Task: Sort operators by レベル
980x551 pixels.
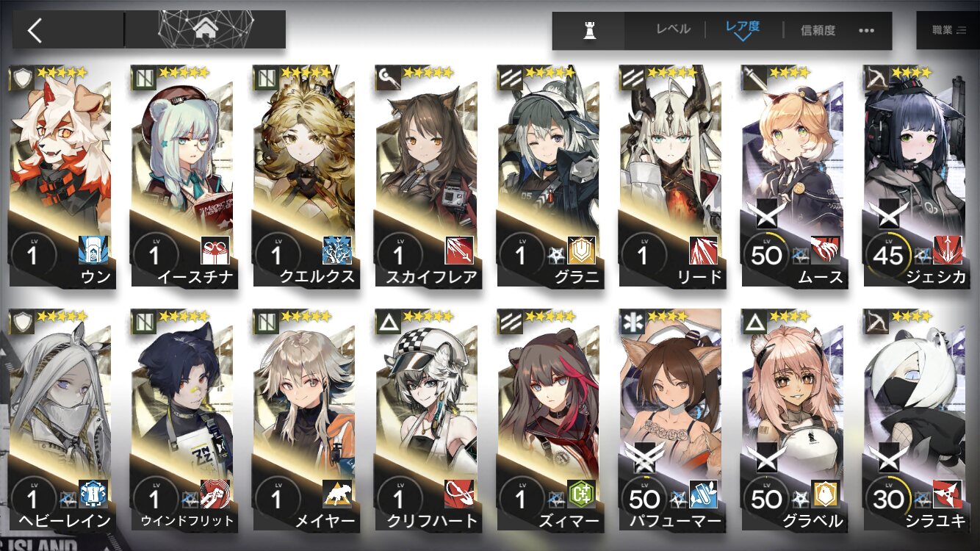Action: click(x=674, y=29)
